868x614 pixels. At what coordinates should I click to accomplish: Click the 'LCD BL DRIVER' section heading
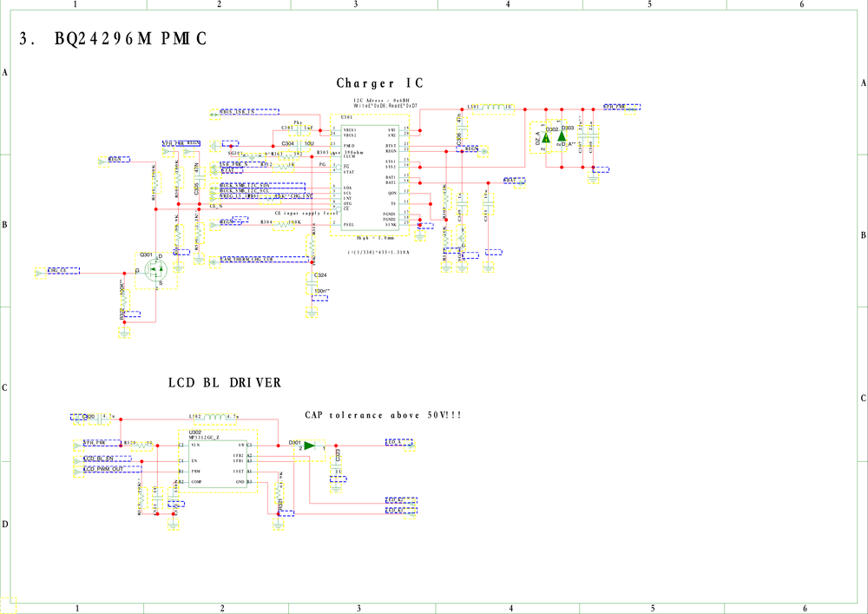point(225,383)
